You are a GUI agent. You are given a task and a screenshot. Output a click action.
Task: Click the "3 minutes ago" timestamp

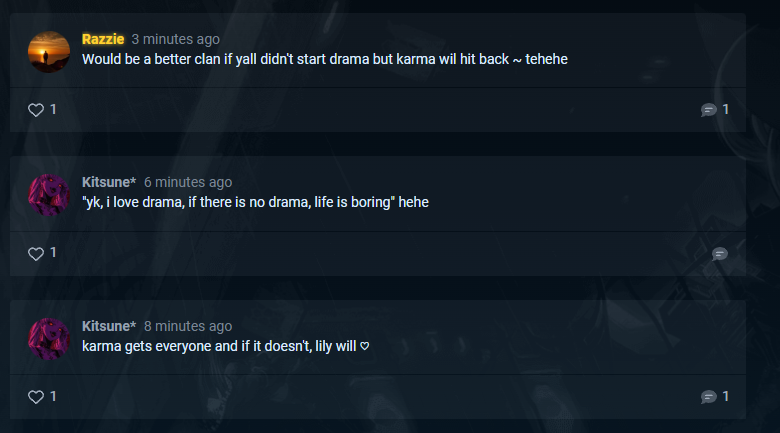pyautogui.click(x=176, y=39)
